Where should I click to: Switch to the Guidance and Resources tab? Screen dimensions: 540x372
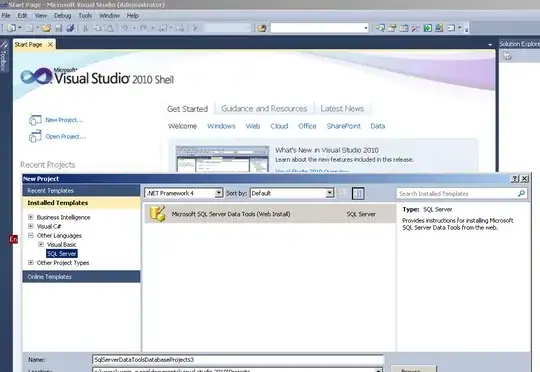click(x=264, y=109)
